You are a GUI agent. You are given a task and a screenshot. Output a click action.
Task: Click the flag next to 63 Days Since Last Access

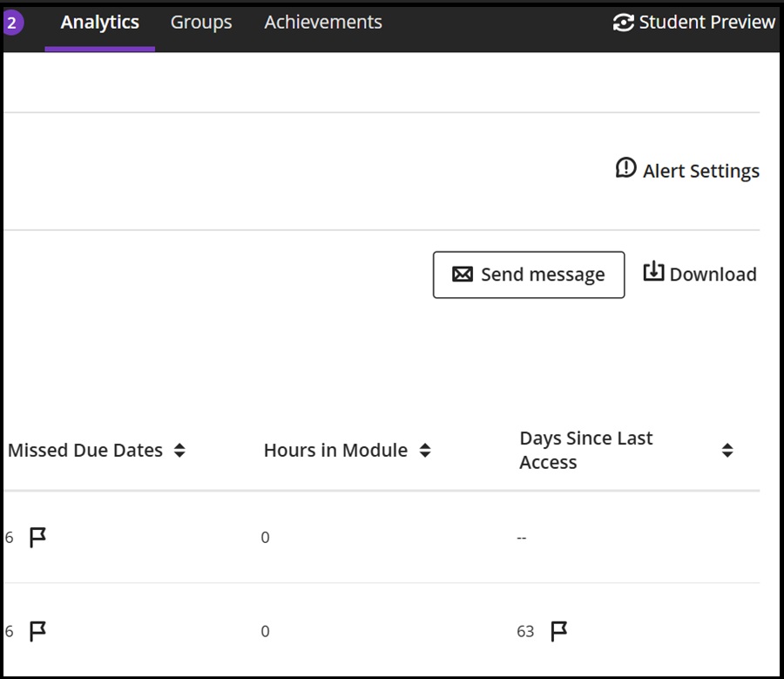click(x=561, y=630)
